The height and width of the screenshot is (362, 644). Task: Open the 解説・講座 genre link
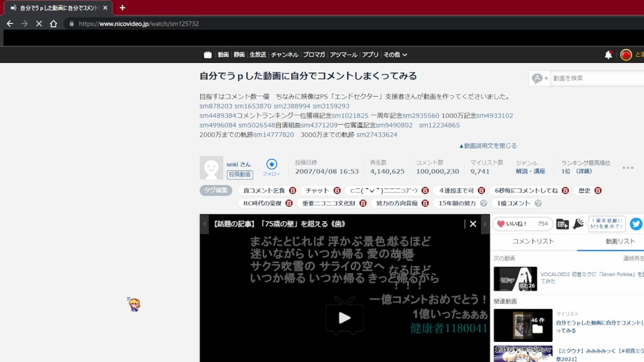click(x=530, y=171)
